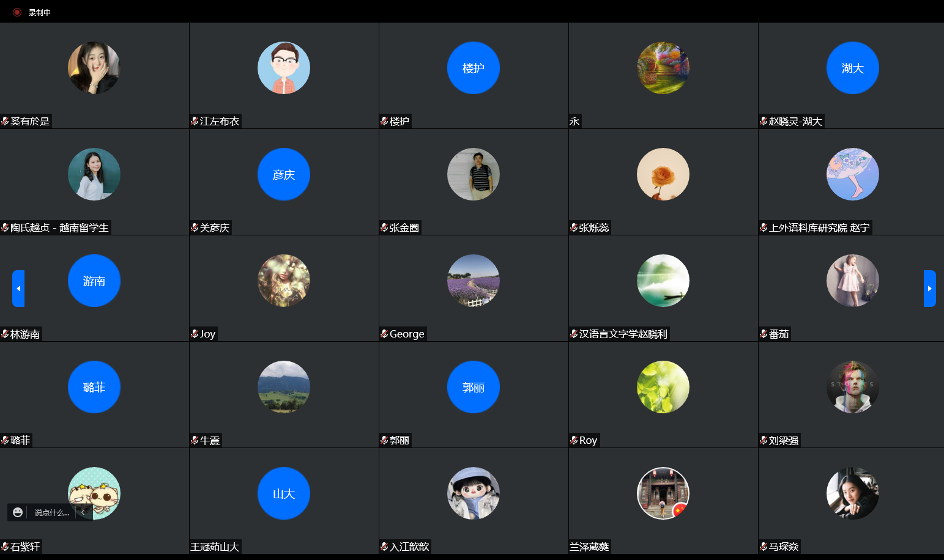Click the 录制中 recording status label
Image resolution: width=944 pixels, height=560 pixels.
[40, 12]
